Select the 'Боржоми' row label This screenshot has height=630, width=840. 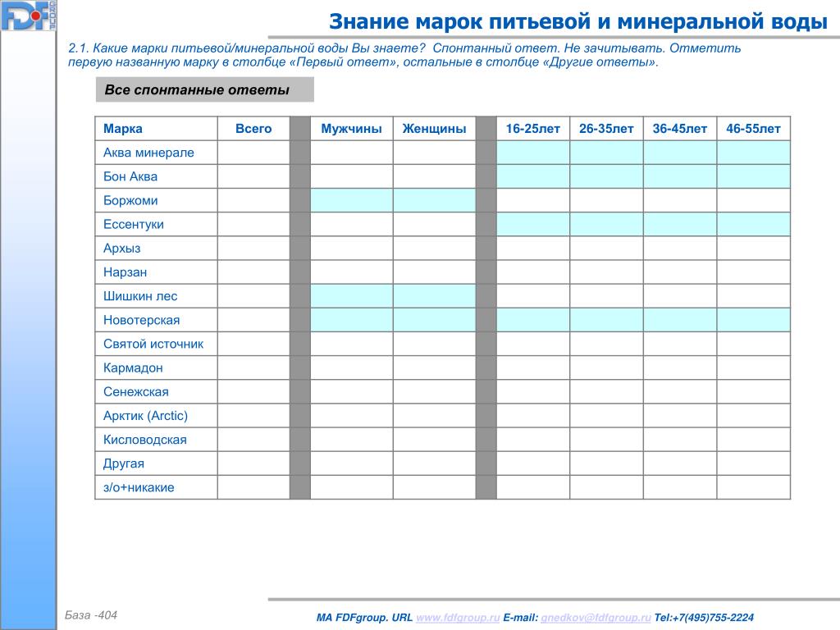tap(130, 200)
